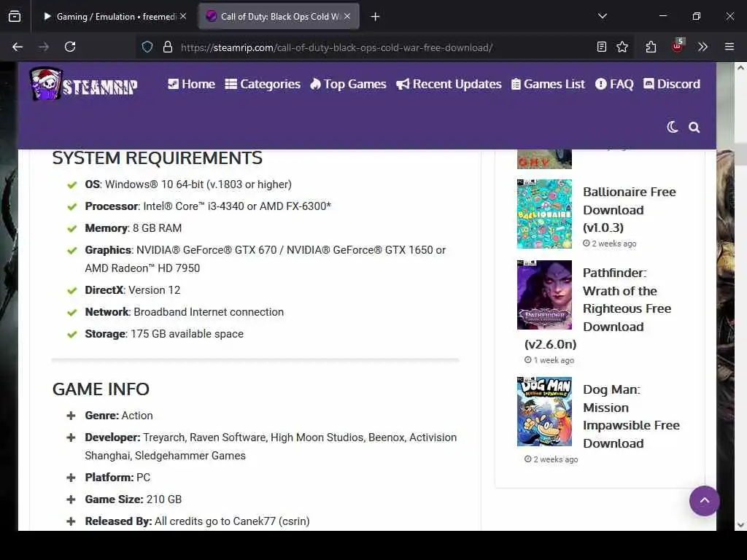Click the Memory 8 GB RAM line
Viewport: 747px width, 560px height.
pos(133,228)
